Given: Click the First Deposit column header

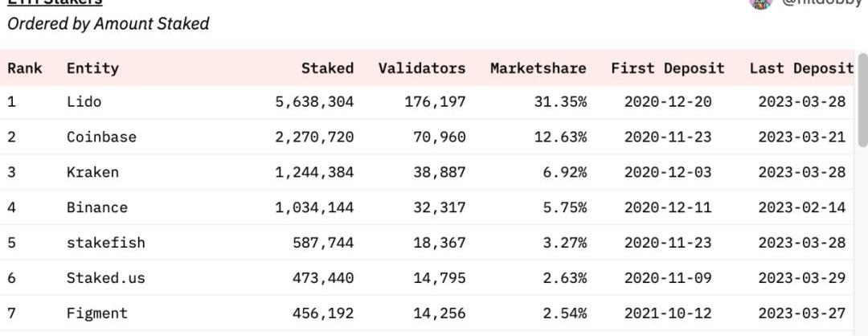Looking at the screenshot, I should (x=667, y=68).
